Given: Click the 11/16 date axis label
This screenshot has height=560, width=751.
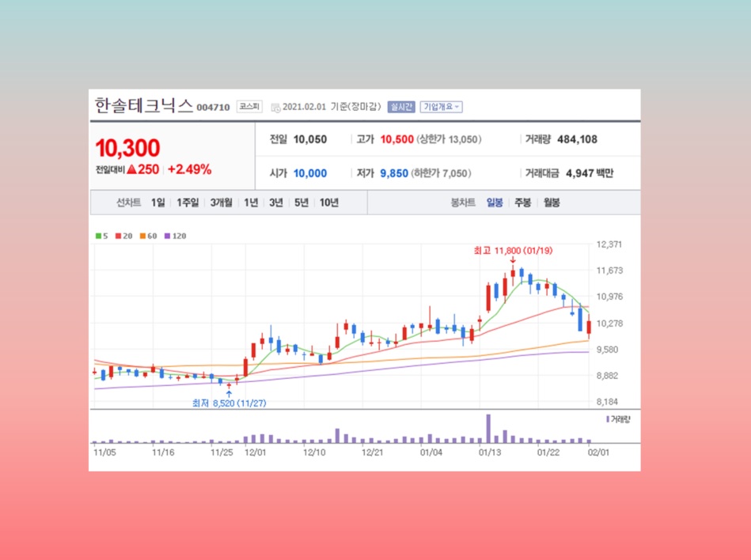Looking at the screenshot, I should point(163,452).
